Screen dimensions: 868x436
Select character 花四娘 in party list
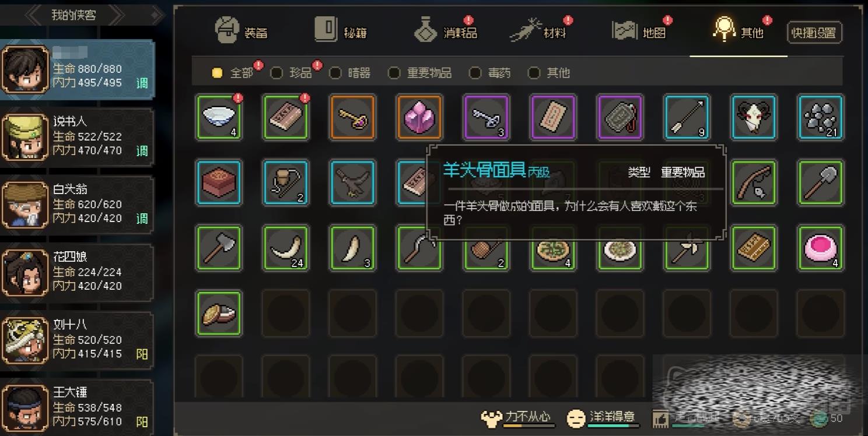(x=78, y=272)
